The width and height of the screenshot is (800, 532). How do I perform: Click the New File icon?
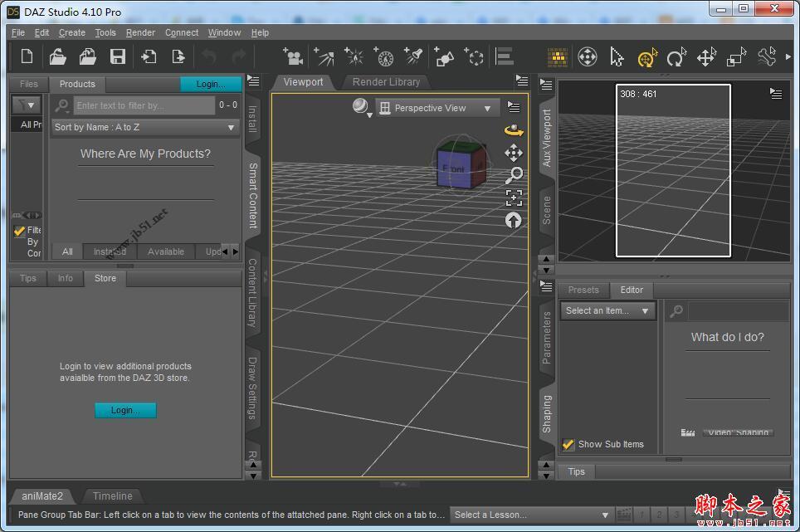27,56
